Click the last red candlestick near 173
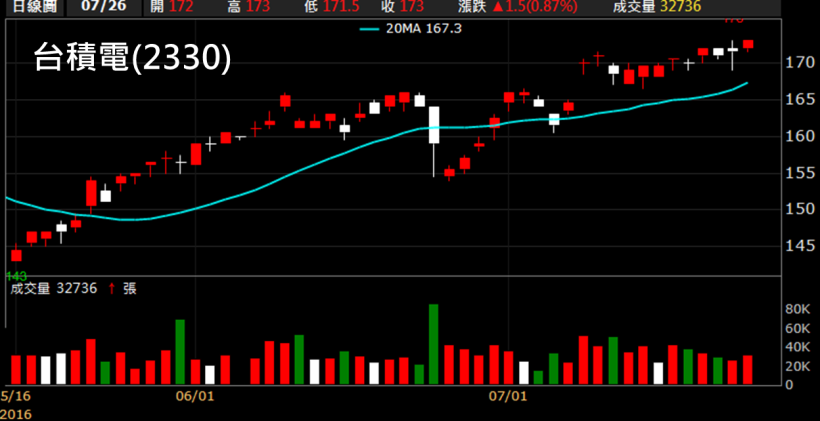This screenshot has height=421, width=820. click(748, 45)
